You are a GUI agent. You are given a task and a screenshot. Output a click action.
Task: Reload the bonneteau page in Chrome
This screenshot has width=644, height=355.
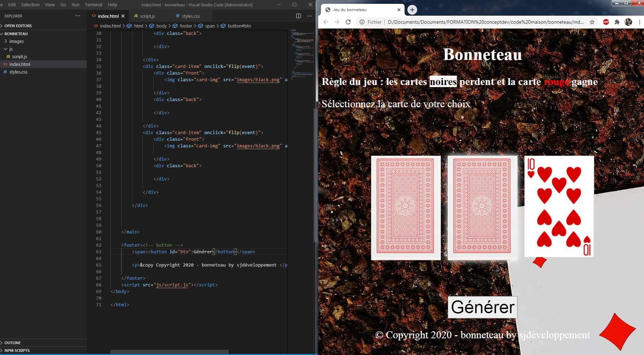pos(348,22)
